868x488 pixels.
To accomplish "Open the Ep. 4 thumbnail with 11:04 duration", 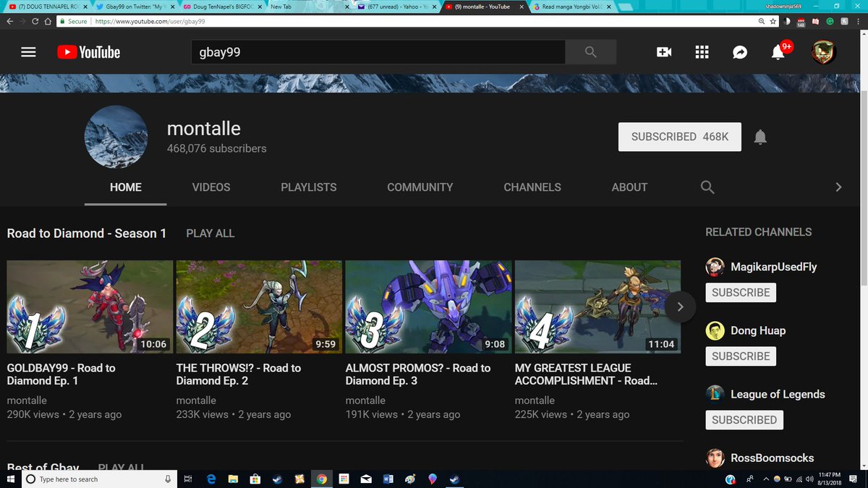I will [x=597, y=307].
